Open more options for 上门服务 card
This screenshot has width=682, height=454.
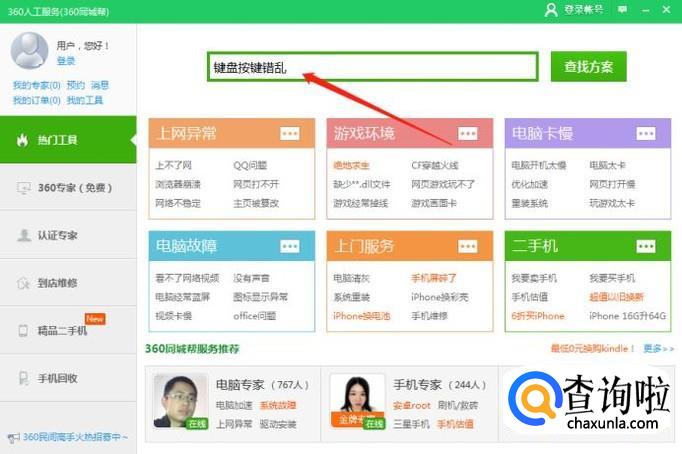468,247
